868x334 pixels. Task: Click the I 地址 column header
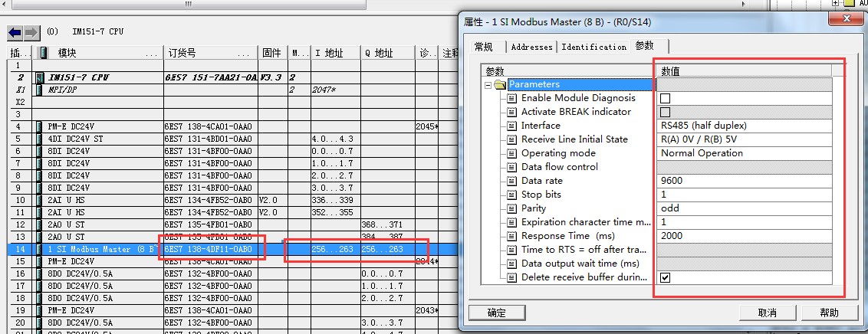[335, 53]
